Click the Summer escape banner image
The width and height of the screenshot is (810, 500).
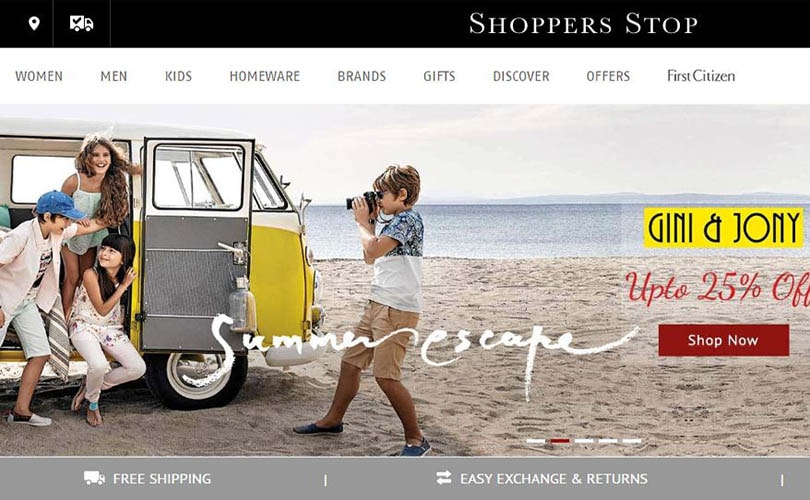[405, 280]
